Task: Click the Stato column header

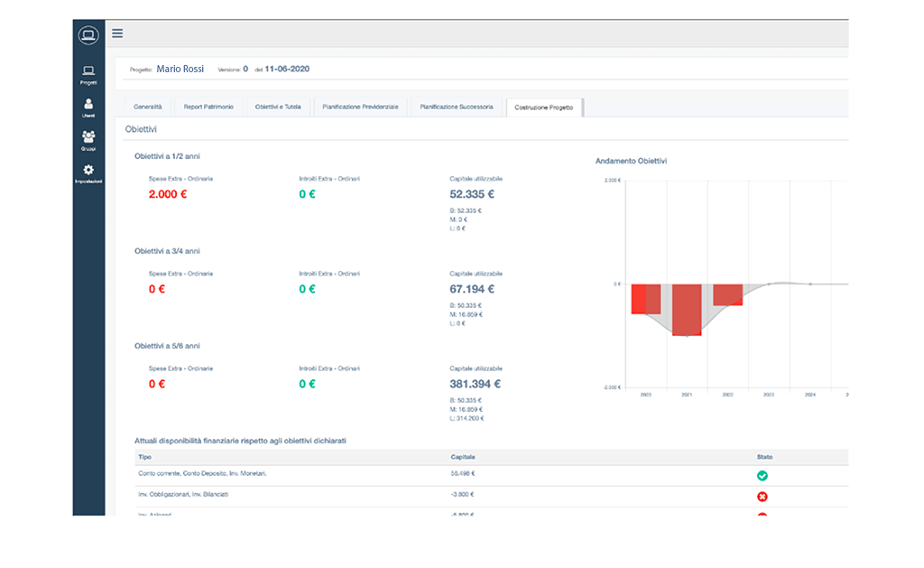Action: tap(764, 457)
